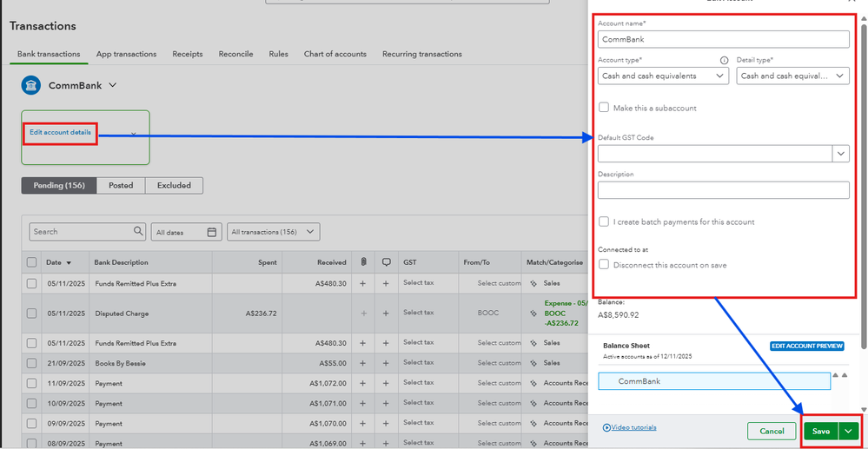
Task: Sort by the Date column arrow
Action: pos(69,263)
